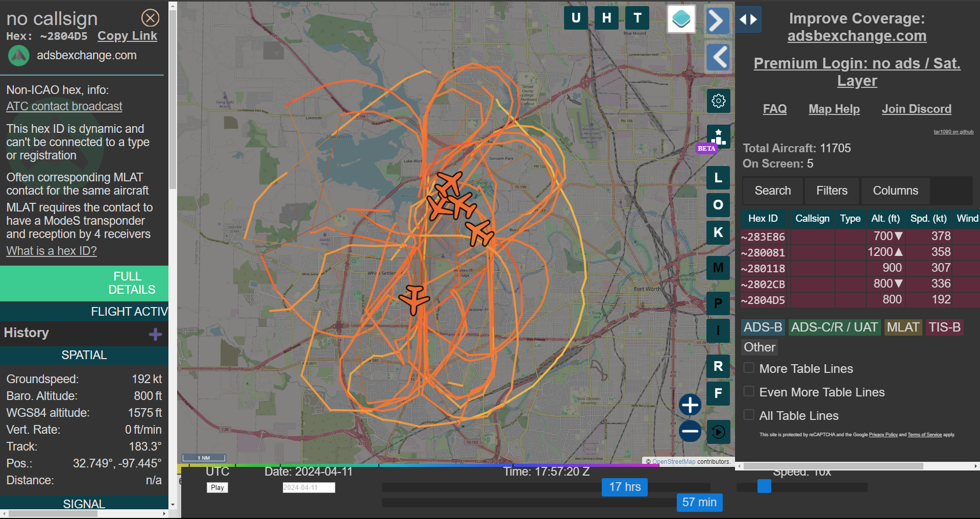Screen dimensions: 980x519
Task: Open Join Discord link
Action: (x=916, y=109)
